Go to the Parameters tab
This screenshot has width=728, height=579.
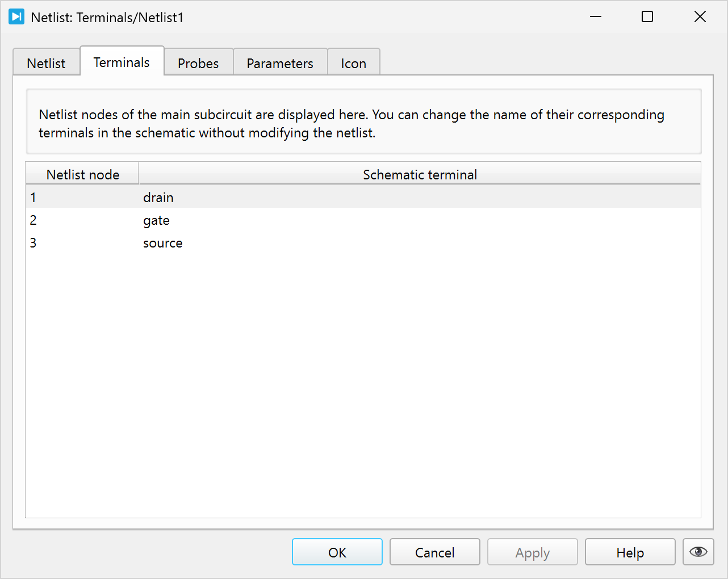(x=280, y=63)
